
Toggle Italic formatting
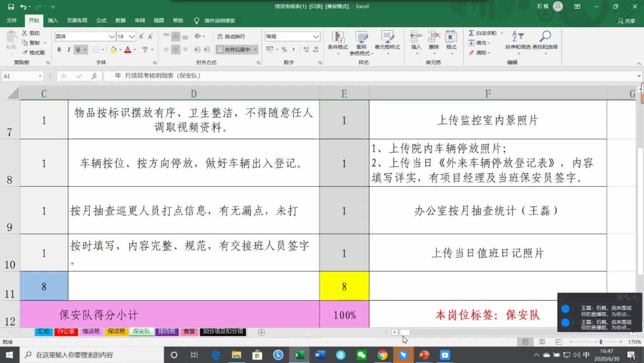point(69,49)
